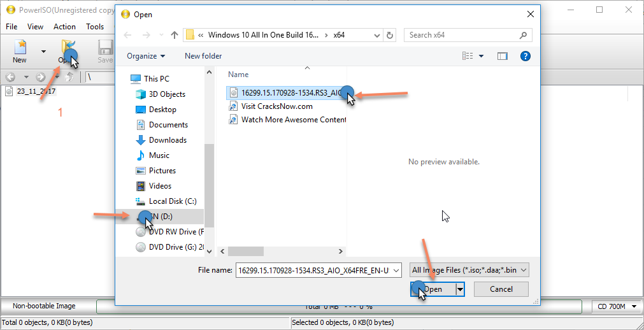
Task: Click file list horizontal scroll left arrow
Action: click(x=222, y=250)
